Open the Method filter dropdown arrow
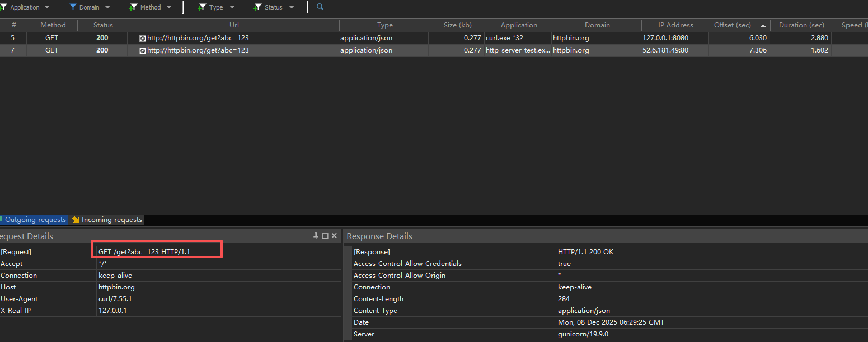This screenshot has height=342, width=868. pos(169,7)
